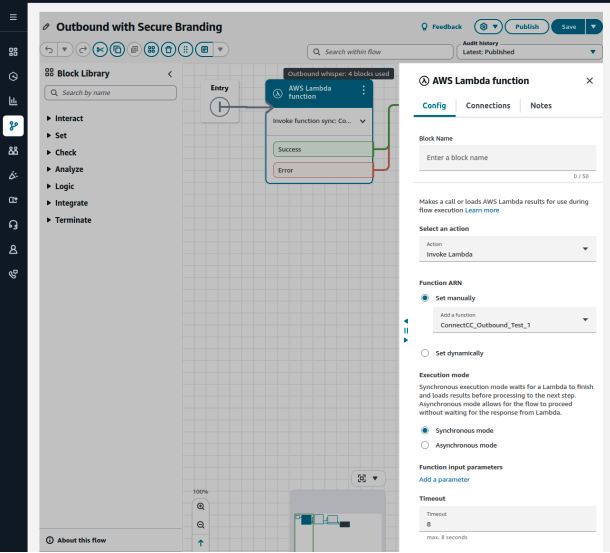Paste the copied block
Image resolution: width=610 pixels, height=553 pixels.
(134, 49)
